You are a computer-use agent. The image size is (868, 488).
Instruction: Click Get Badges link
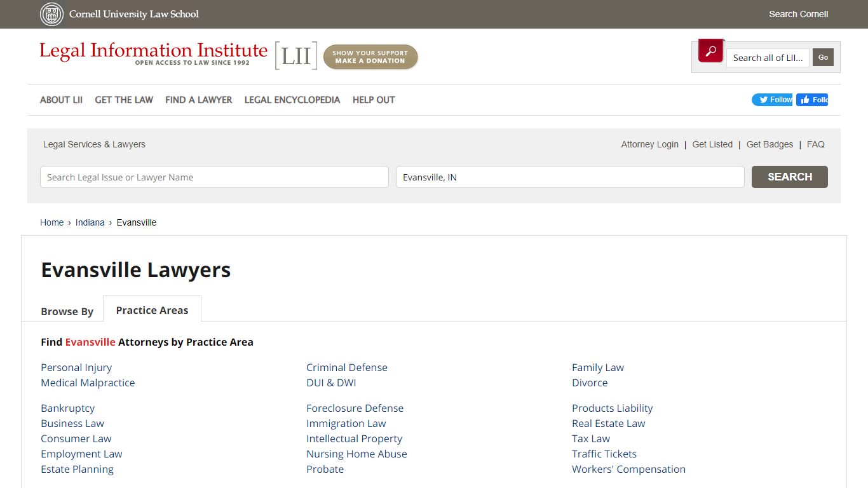[x=770, y=144]
